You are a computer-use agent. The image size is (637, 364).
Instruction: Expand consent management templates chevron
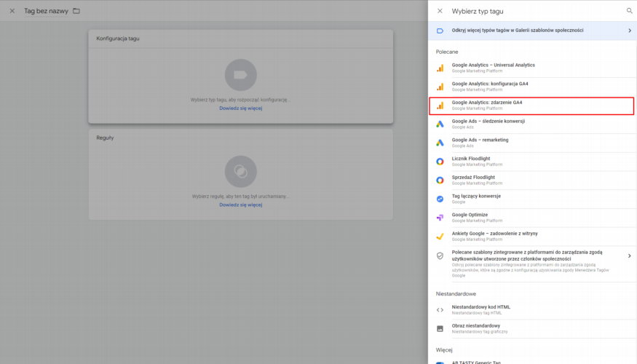(629, 256)
